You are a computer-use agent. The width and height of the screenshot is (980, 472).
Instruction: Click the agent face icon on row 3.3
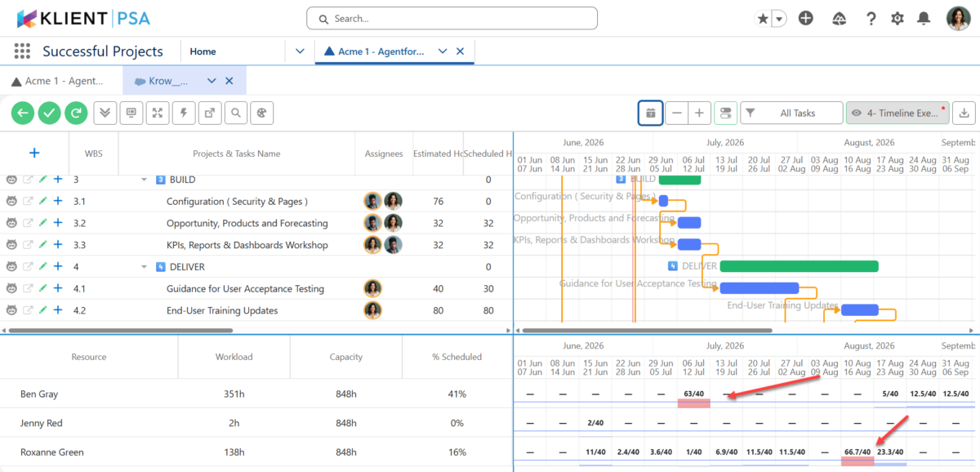point(12,244)
